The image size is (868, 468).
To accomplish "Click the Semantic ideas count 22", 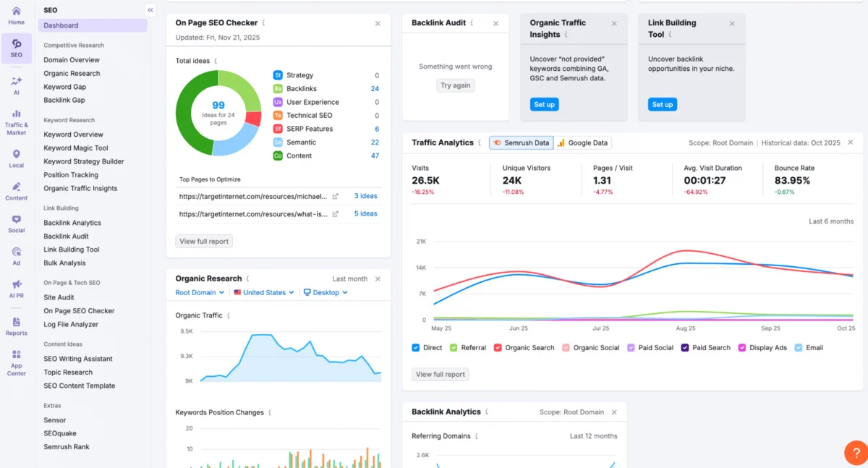I will tap(375, 142).
